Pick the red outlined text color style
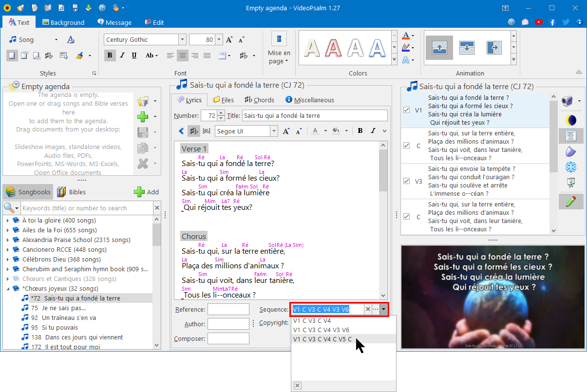Image resolution: width=587 pixels, height=392 pixels. (x=333, y=47)
